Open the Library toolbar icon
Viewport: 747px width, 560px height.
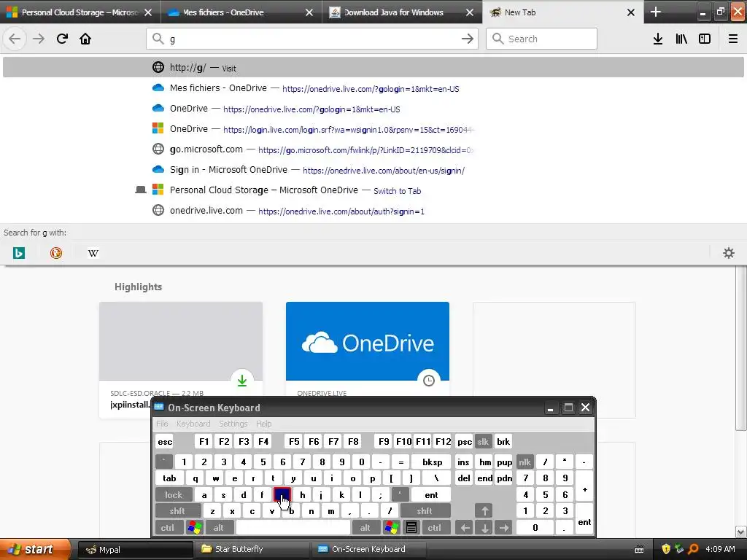(681, 39)
